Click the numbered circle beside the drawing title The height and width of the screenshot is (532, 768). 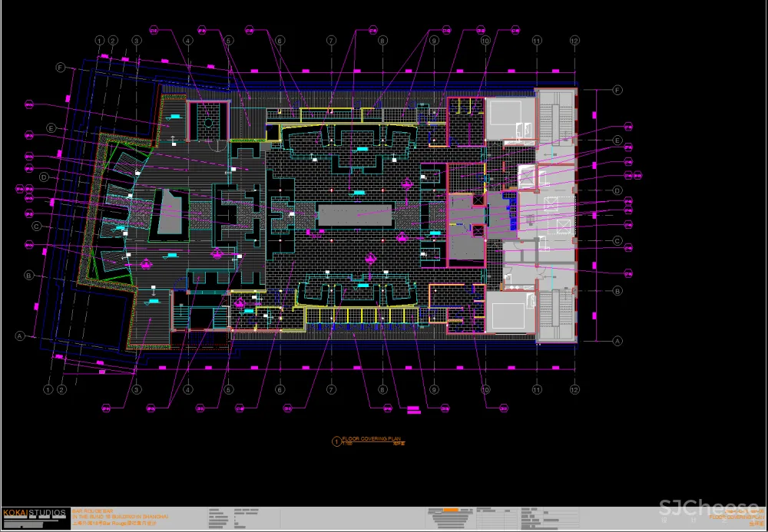(336, 441)
